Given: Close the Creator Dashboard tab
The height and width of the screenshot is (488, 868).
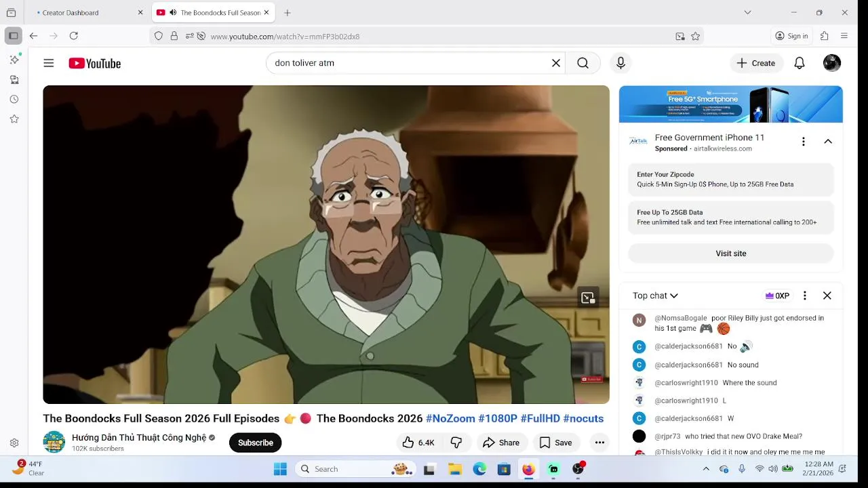Looking at the screenshot, I should click(x=140, y=12).
